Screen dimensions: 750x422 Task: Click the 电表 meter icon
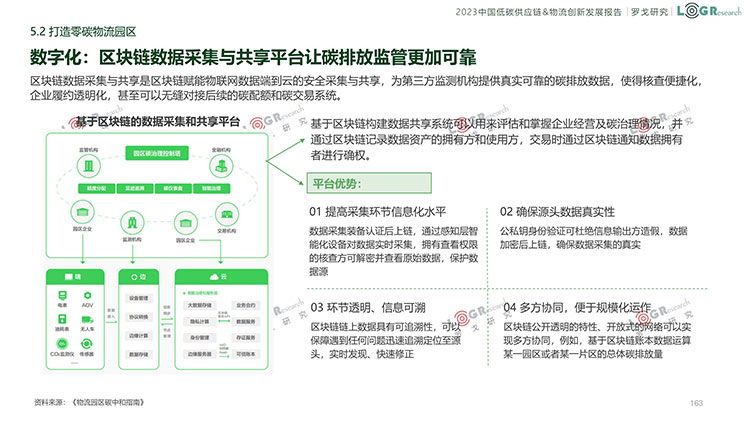coord(62,295)
